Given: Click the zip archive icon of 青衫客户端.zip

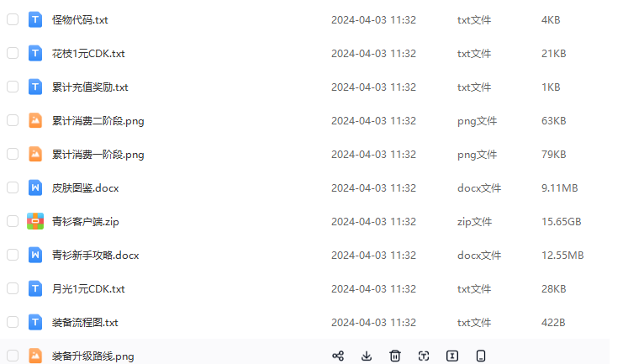Looking at the screenshot, I should [35, 221].
